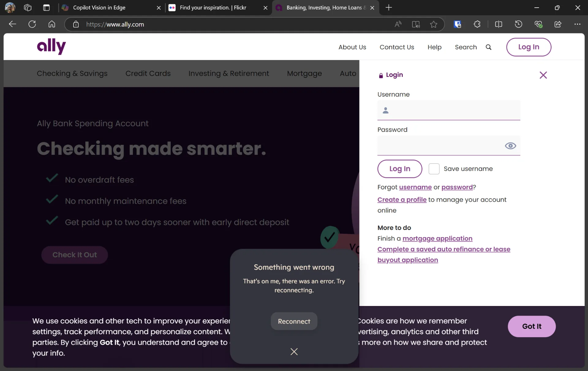Open the Edge profile avatar
Screen dimensions: 588x371
click(x=10, y=7)
